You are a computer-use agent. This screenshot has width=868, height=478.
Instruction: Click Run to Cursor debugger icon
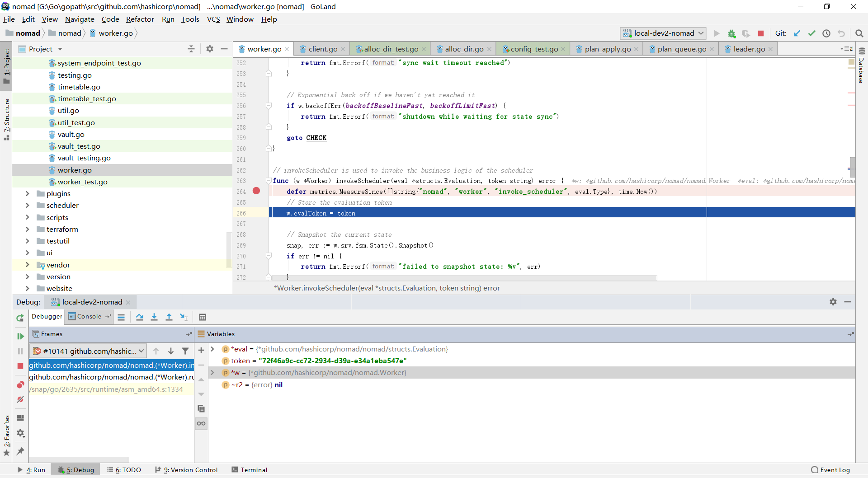click(184, 317)
